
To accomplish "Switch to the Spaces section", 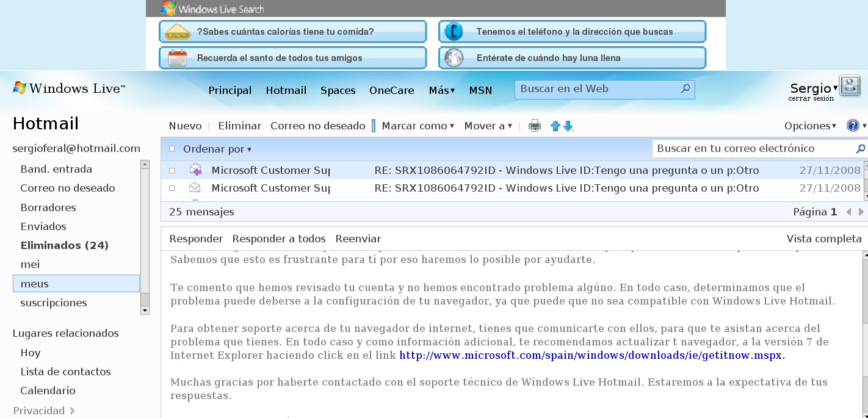I will (338, 90).
